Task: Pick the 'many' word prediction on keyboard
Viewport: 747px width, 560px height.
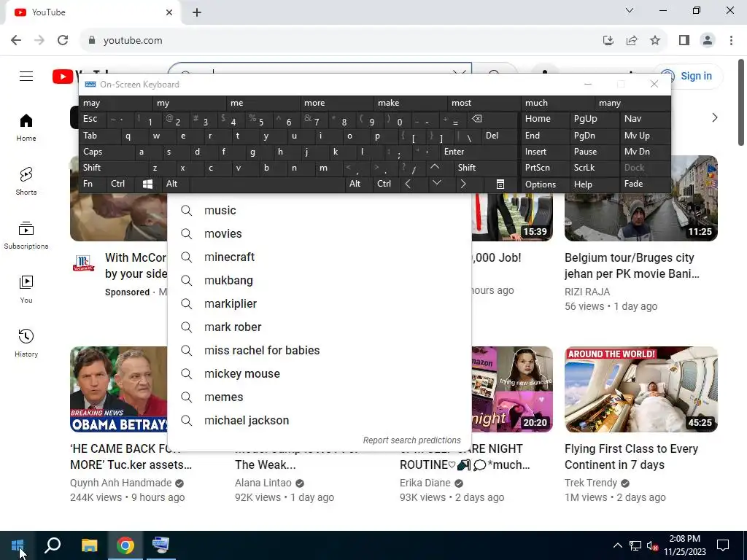Action: (632, 103)
